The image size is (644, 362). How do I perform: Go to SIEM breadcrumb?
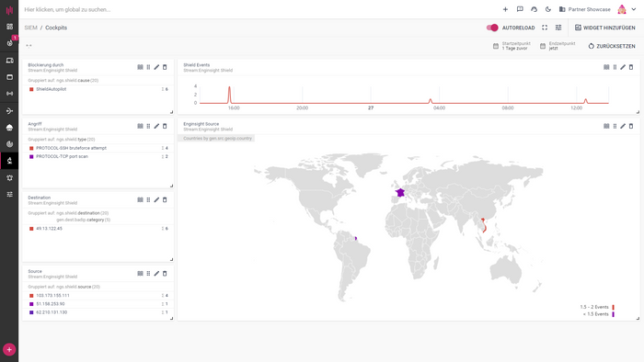pyautogui.click(x=30, y=28)
